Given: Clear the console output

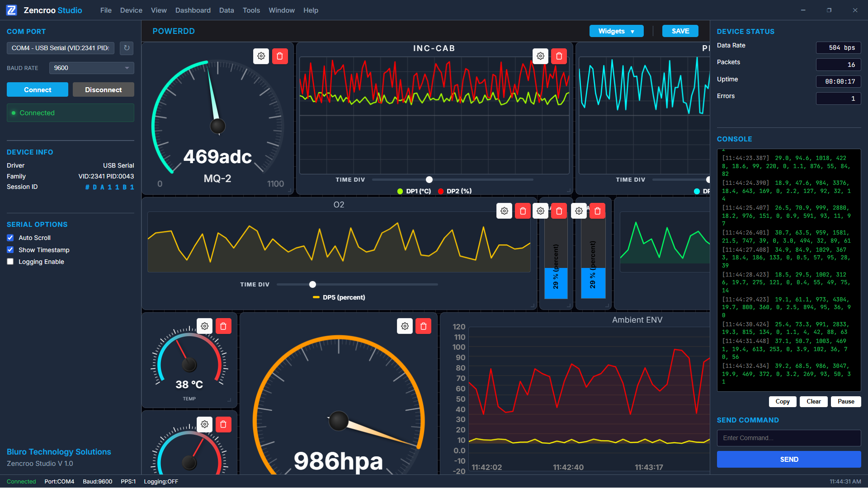Looking at the screenshot, I should tap(813, 401).
